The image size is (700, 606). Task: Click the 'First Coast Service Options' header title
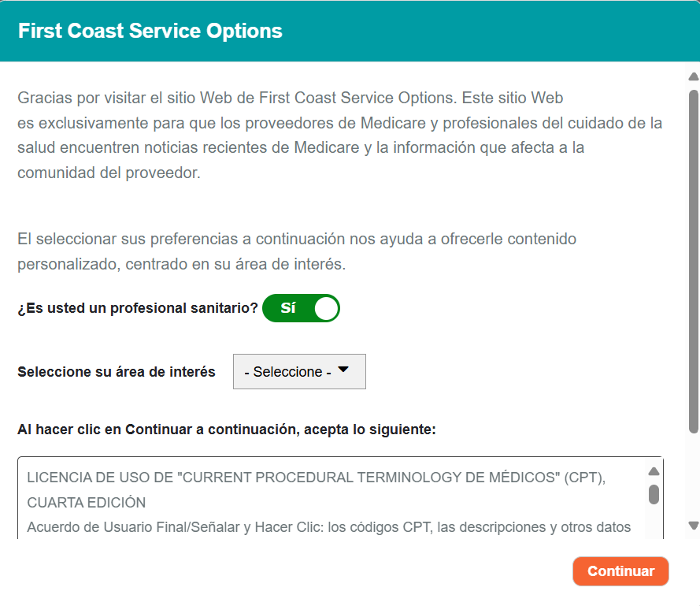(150, 31)
